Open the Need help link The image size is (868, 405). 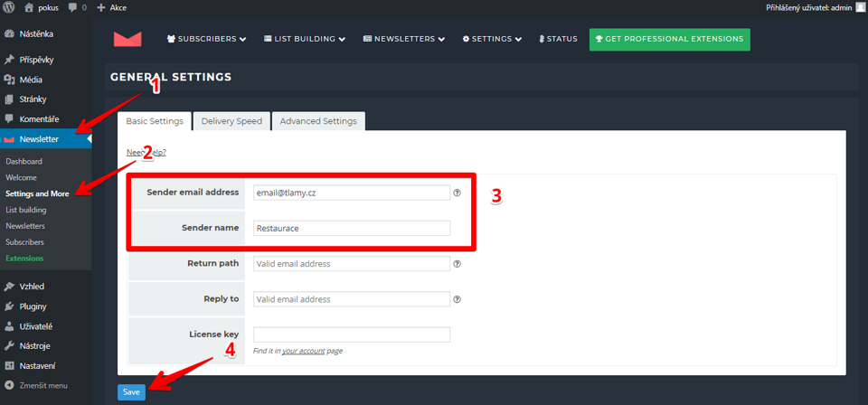tap(146, 153)
